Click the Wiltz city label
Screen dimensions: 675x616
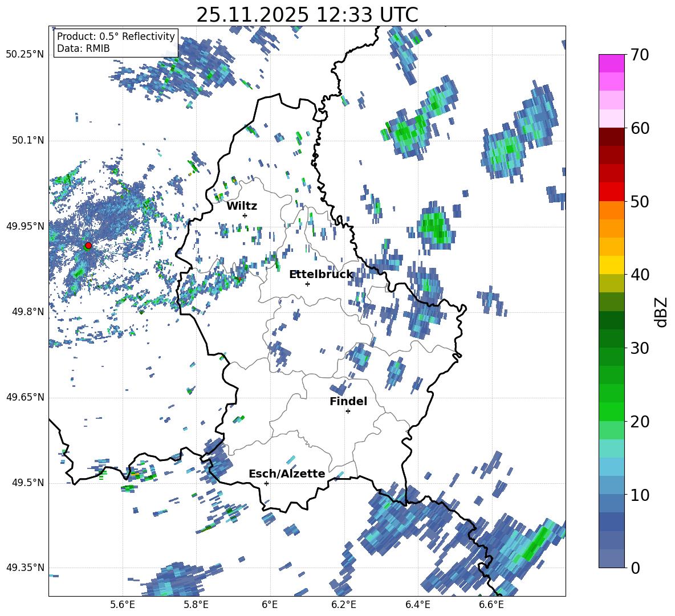tap(242, 206)
